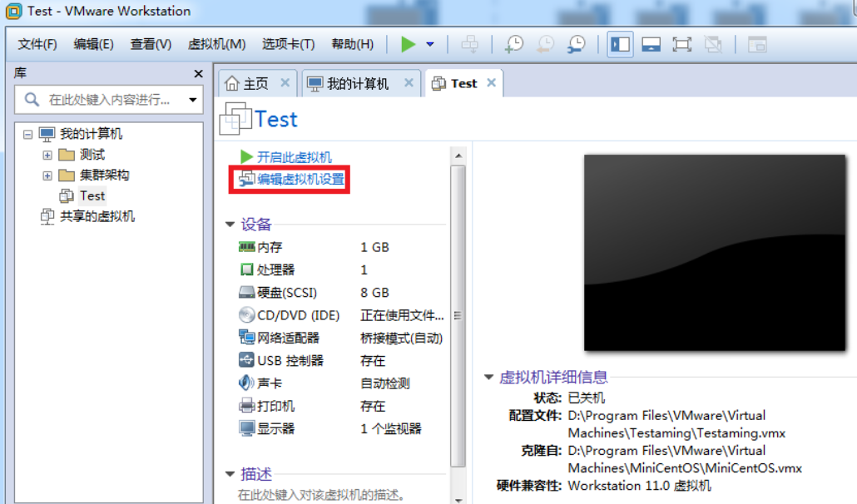
Task: Click the USB 控制器 device icon
Action: [246, 360]
